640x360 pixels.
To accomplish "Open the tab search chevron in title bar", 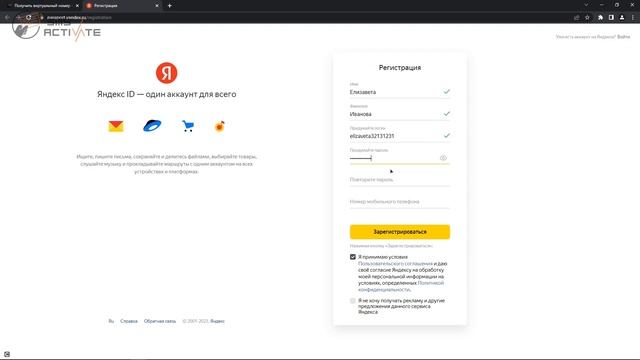I will (x=586, y=5).
